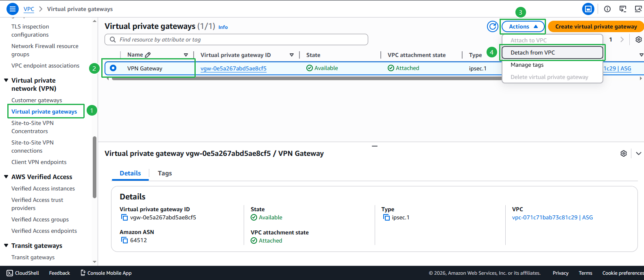Image resolution: width=644 pixels, height=280 pixels.
Task: Sort by the Name column arrow
Action: coord(186,55)
